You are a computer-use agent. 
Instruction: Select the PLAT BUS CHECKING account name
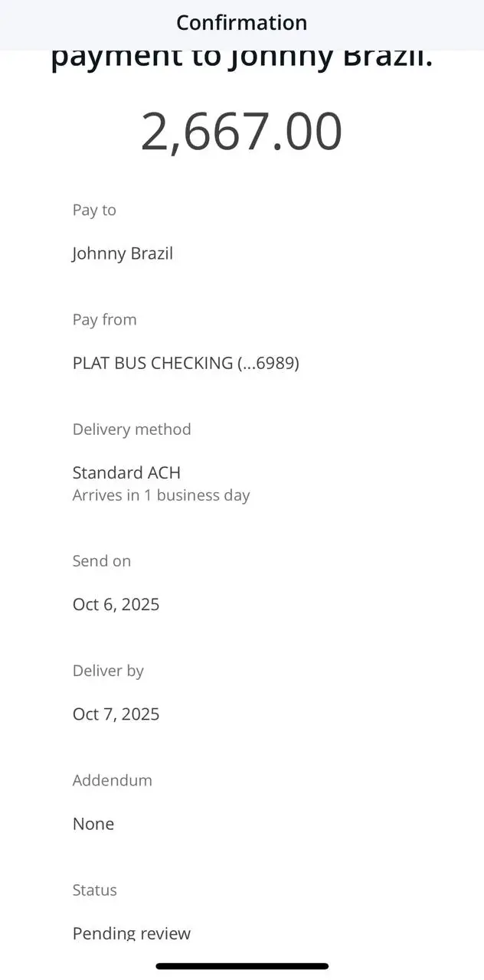tap(152, 363)
